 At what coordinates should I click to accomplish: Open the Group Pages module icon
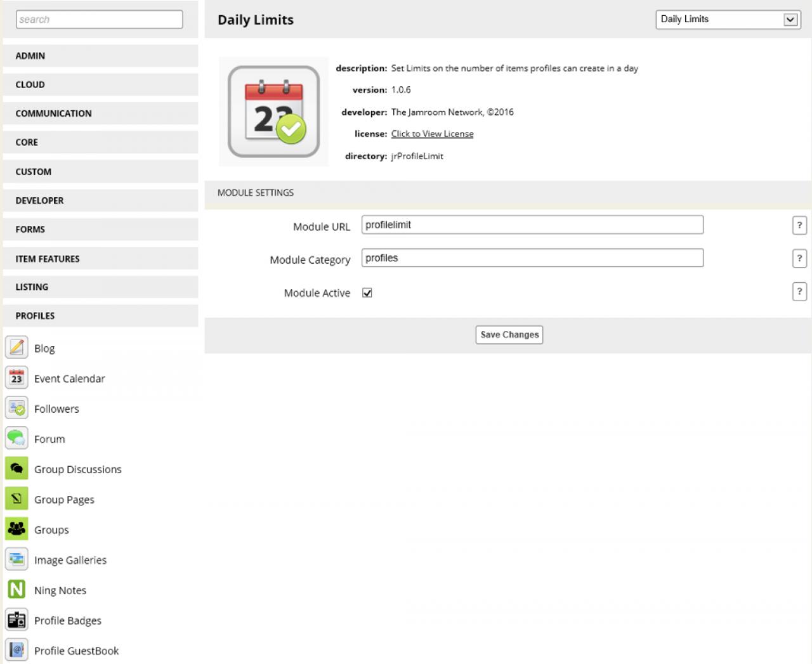16,499
